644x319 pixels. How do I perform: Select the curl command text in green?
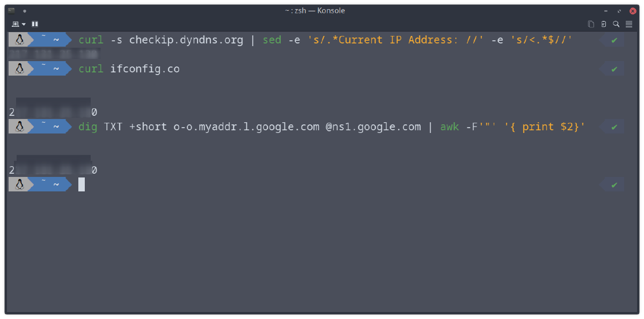90,39
